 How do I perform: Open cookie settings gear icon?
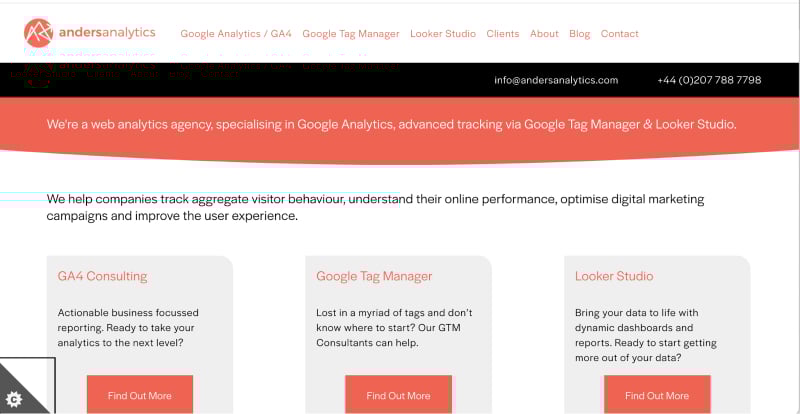point(14,399)
